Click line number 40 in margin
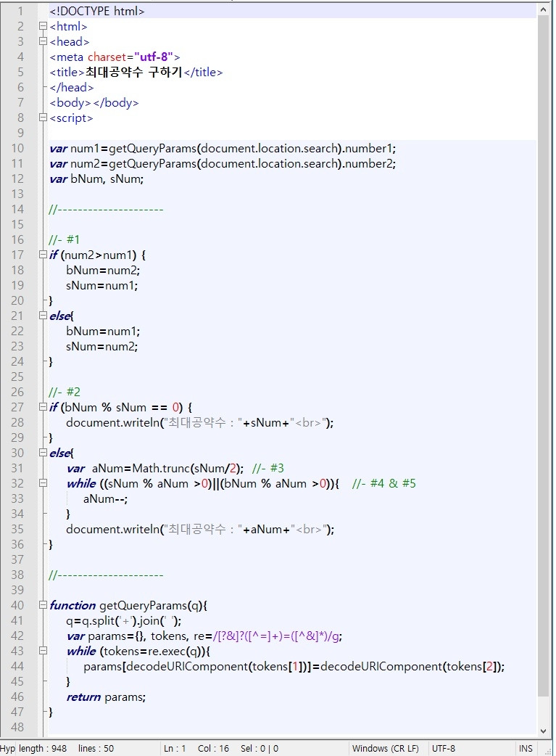The width and height of the screenshot is (556, 756). (17, 605)
